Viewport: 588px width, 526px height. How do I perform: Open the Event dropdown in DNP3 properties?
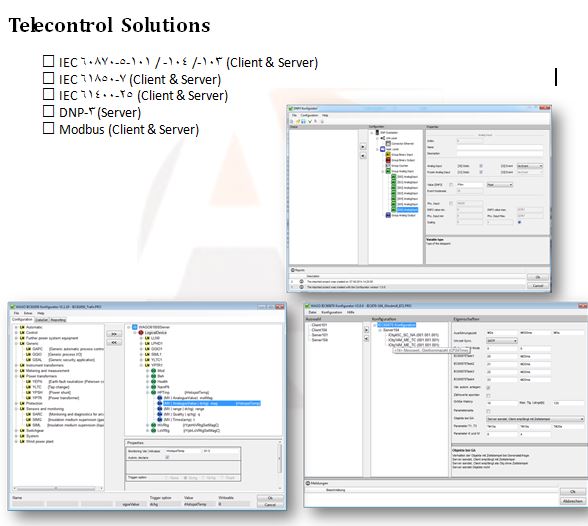(x=530, y=166)
